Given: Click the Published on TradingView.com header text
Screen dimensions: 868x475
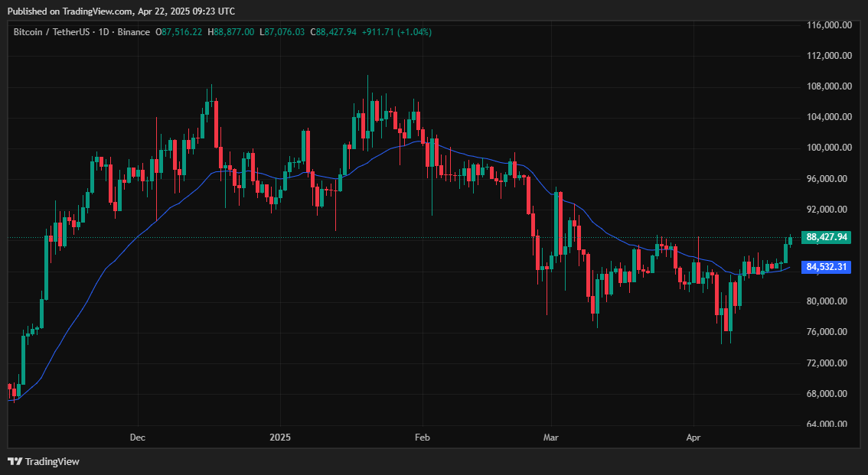Looking at the screenshot, I should 121,11.
